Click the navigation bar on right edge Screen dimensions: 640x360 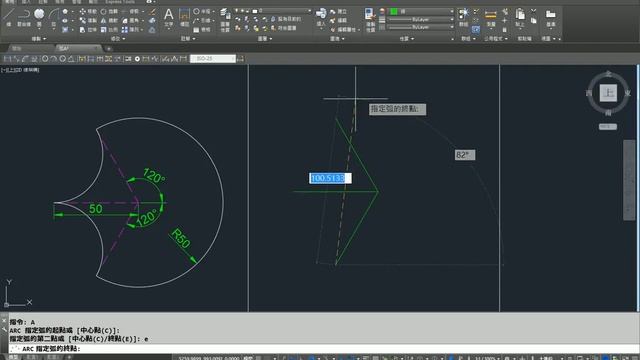point(629,180)
